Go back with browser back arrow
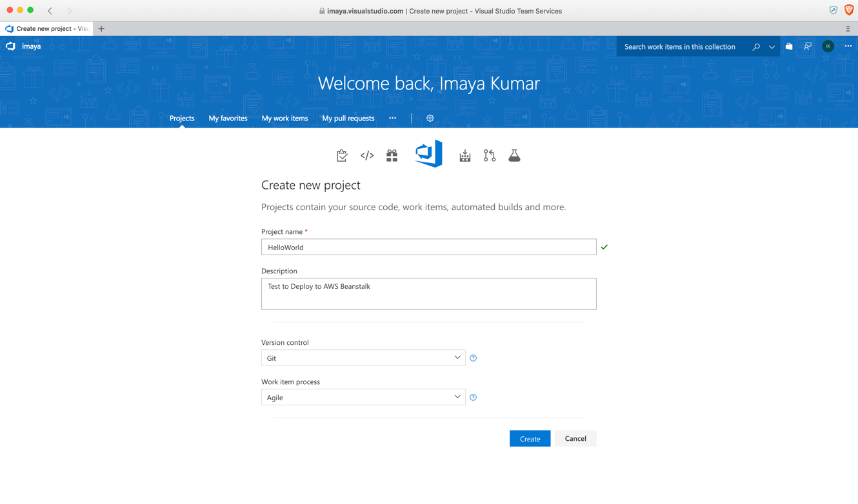The height and width of the screenshot is (504, 858). tap(50, 10)
